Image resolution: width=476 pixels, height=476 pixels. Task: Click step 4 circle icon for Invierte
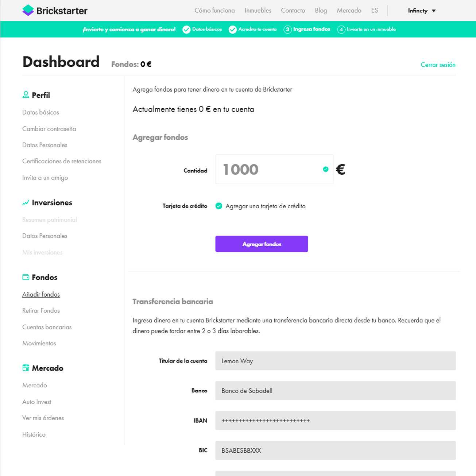(341, 30)
